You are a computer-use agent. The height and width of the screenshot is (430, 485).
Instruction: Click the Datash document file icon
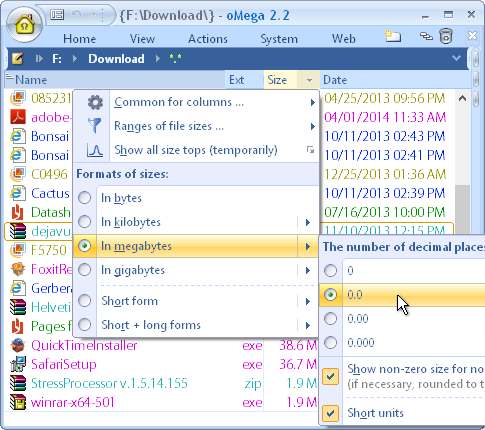pyautogui.click(x=18, y=212)
